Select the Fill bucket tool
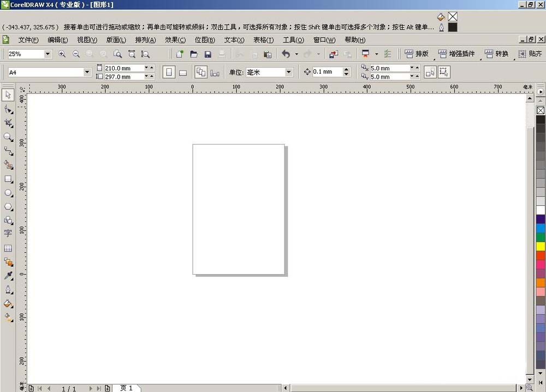 (8, 304)
